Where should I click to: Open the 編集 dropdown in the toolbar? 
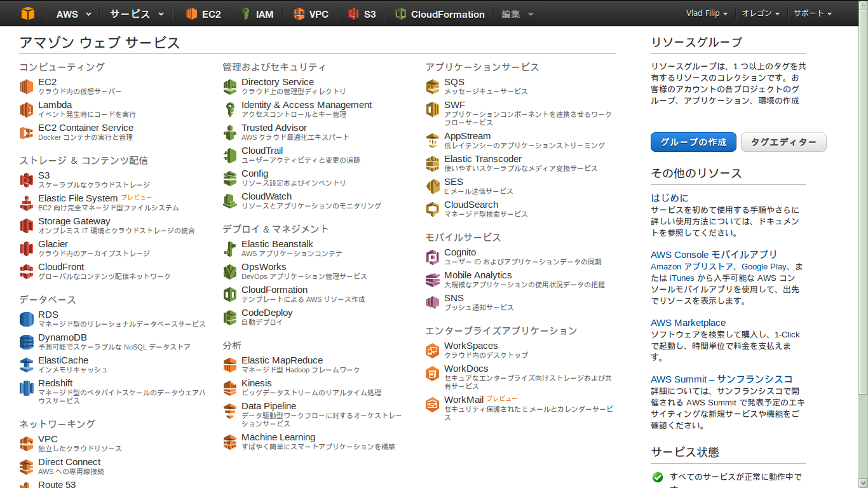517,14
